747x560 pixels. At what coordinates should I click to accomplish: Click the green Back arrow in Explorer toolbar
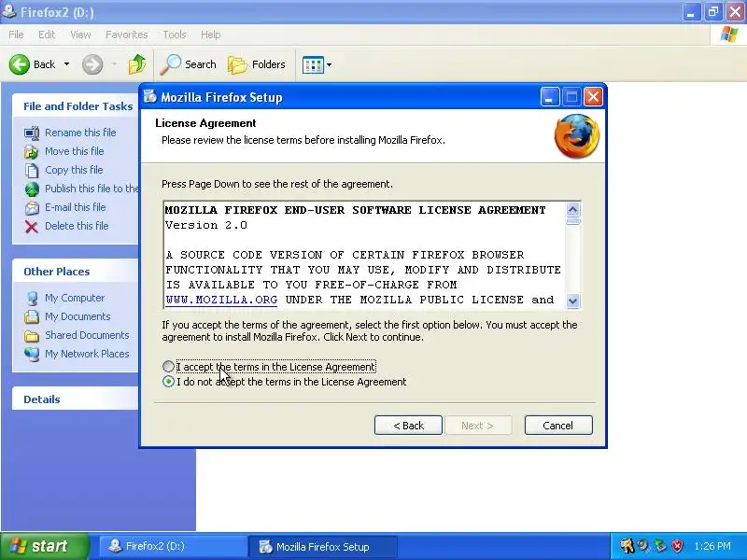[x=20, y=64]
